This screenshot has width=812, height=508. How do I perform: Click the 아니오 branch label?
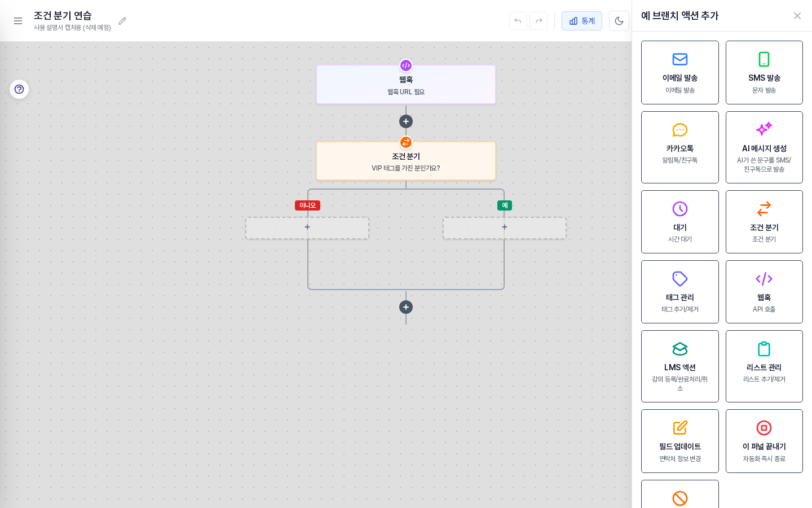point(307,205)
